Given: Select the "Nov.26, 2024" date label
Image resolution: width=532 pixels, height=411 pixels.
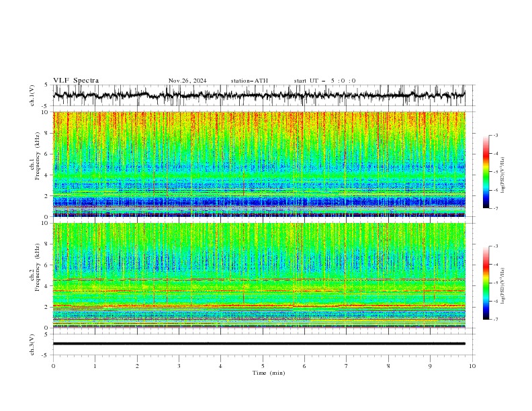Looking at the screenshot, I should (187, 81).
